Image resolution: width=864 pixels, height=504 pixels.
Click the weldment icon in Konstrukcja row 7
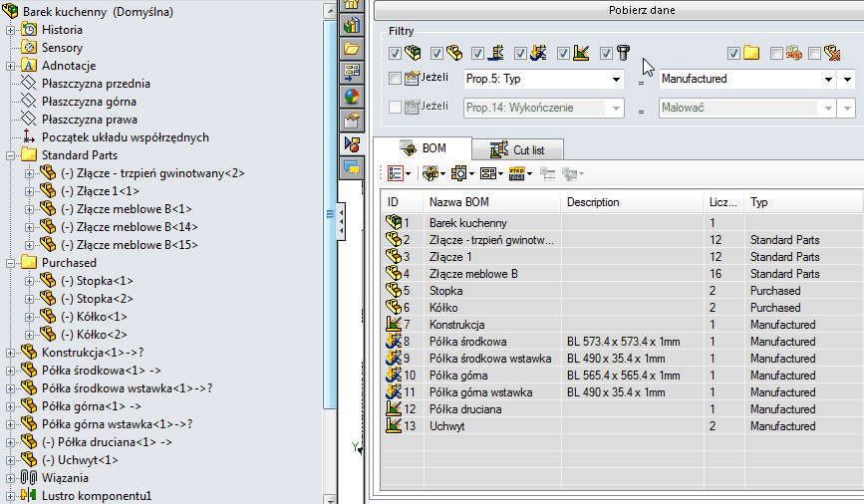394,324
